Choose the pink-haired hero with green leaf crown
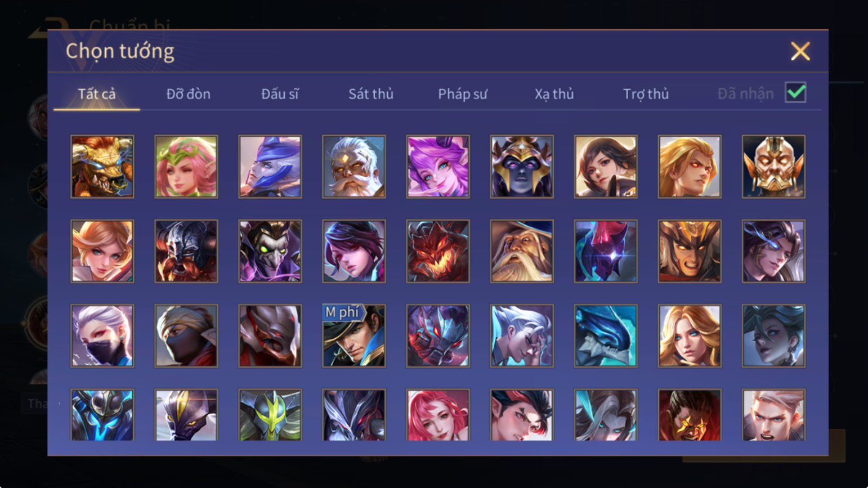The image size is (868, 488). (186, 167)
